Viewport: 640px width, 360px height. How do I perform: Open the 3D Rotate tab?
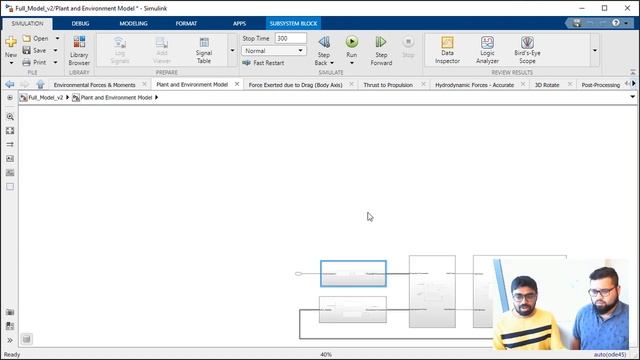(547, 85)
